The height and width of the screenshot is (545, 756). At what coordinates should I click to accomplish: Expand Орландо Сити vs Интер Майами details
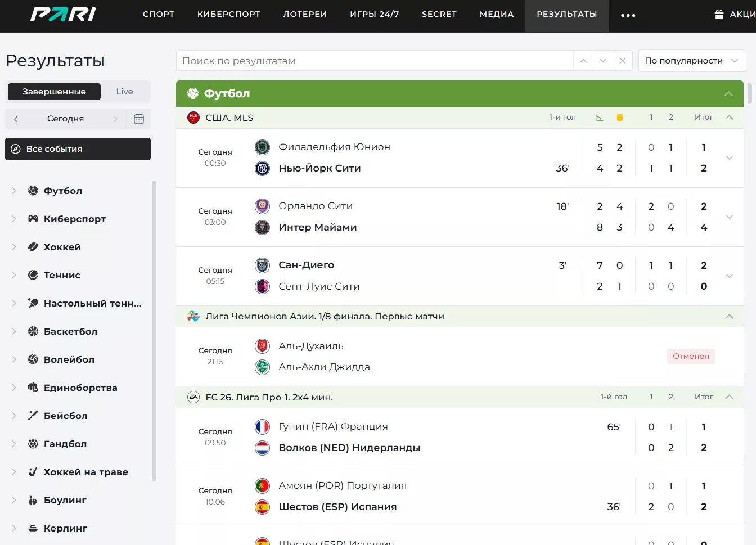point(729,217)
